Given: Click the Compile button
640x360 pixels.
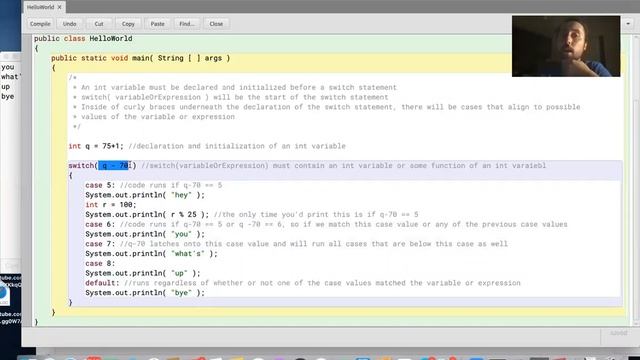Looking at the screenshot, I should pos(40,24).
